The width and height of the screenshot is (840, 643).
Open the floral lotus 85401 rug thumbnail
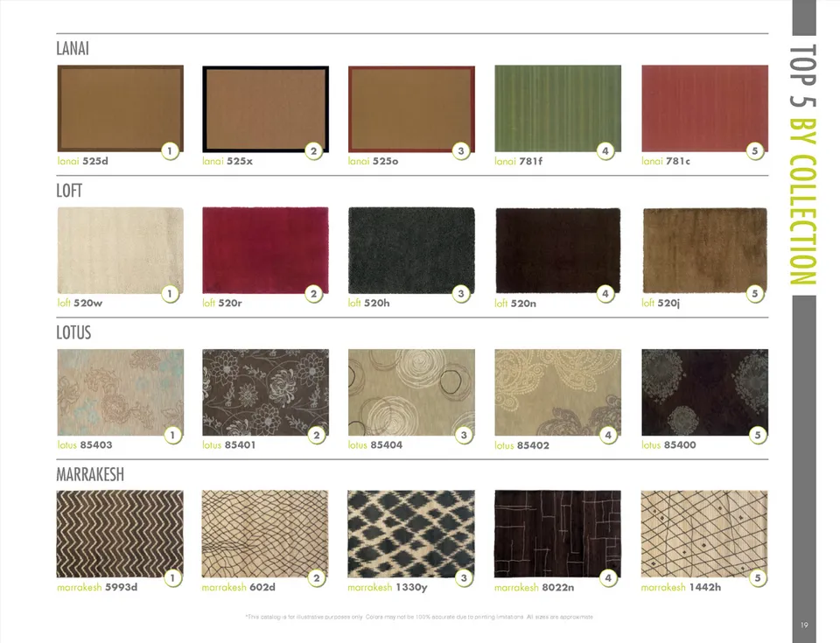tap(265, 392)
